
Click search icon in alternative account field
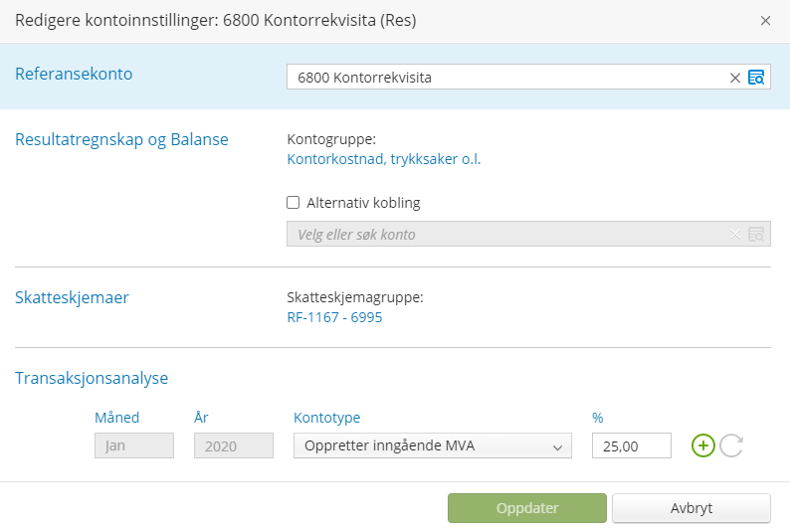click(x=756, y=235)
